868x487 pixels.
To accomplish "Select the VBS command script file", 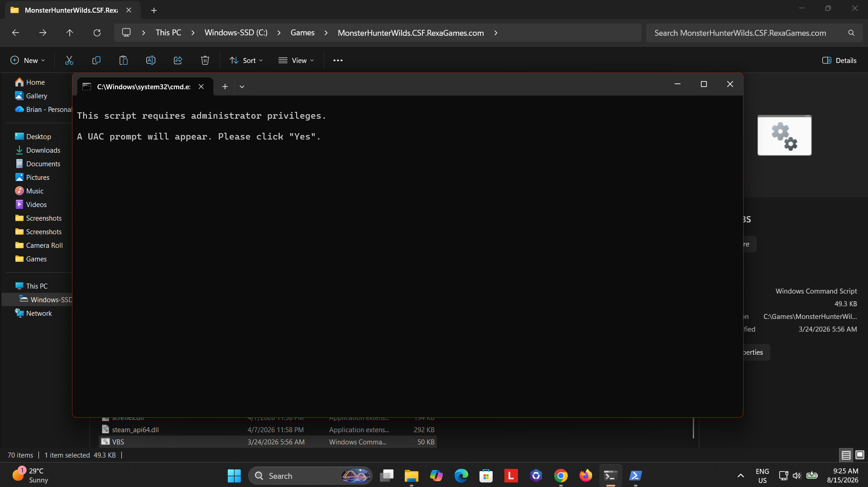I will point(268,442).
